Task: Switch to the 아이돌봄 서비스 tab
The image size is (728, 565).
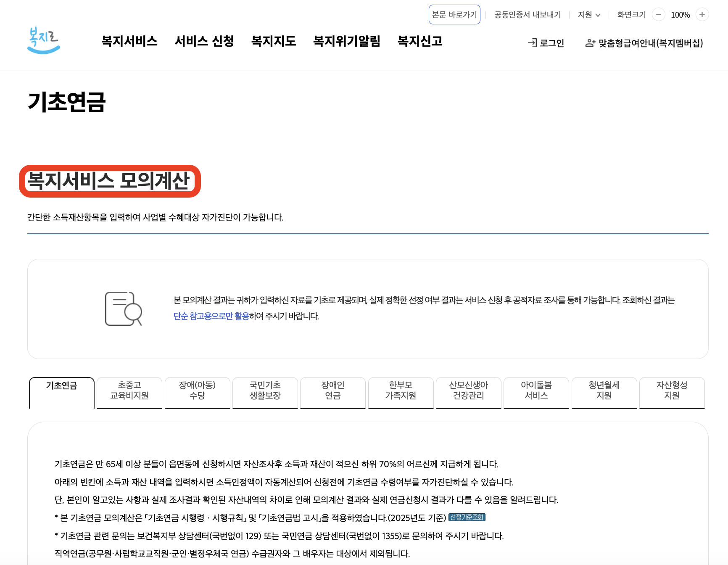Action: (536, 393)
